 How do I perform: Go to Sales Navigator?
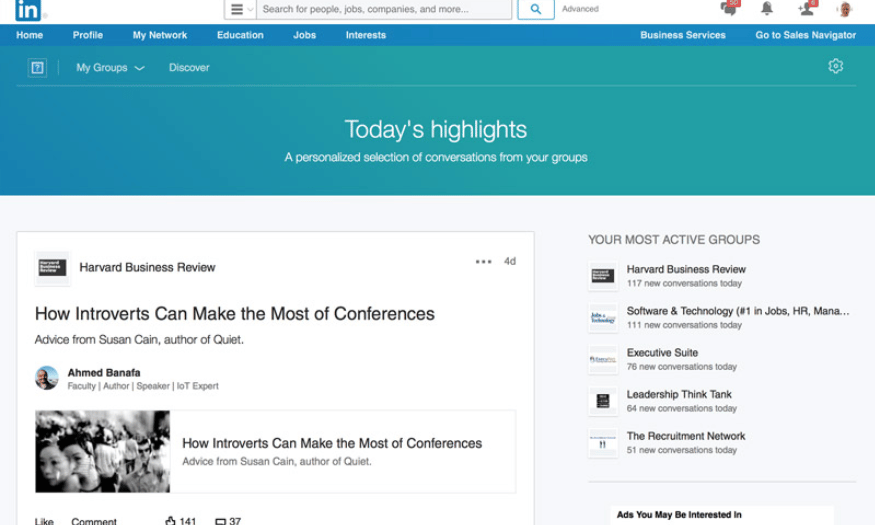point(805,35)
